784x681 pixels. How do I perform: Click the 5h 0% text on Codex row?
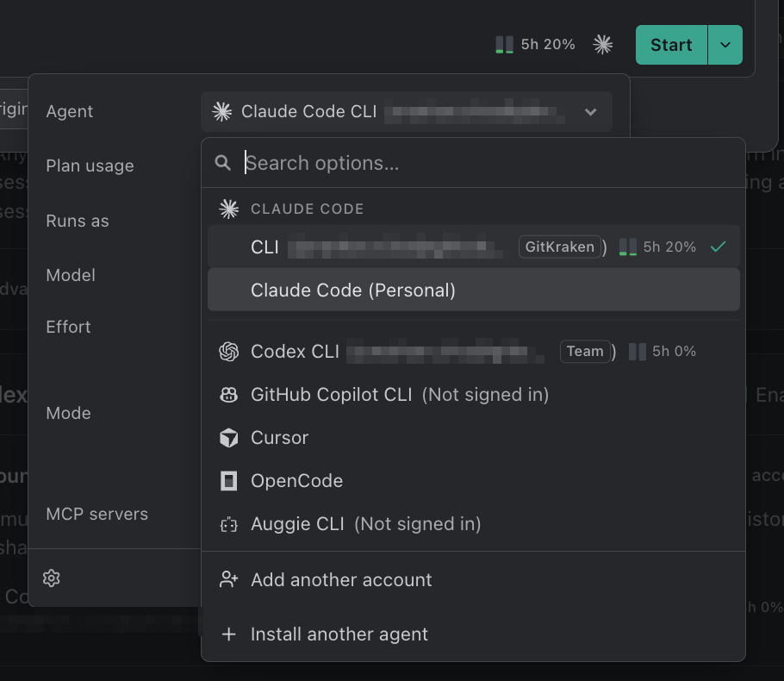(674, 351)
